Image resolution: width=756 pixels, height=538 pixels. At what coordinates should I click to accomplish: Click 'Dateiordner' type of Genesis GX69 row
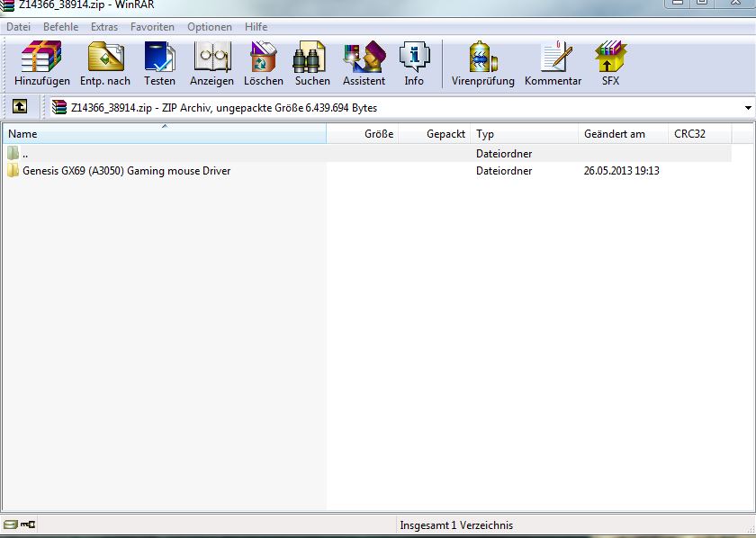click(x=504, y=171)
